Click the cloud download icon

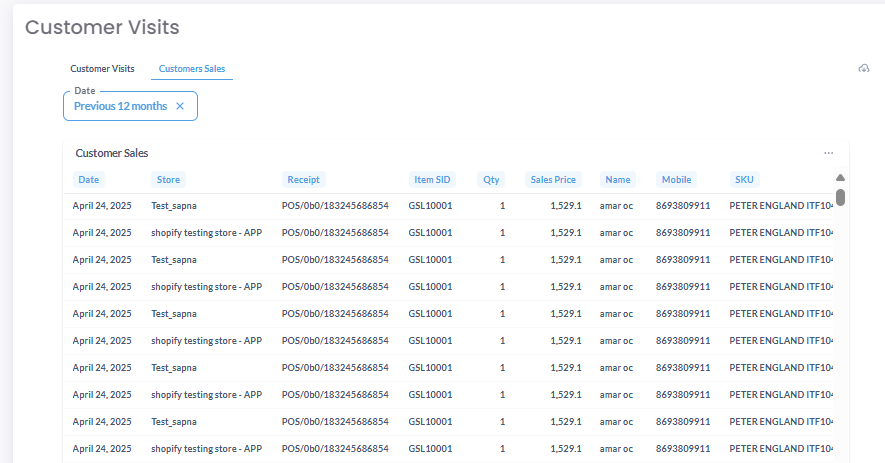point(864,69)
